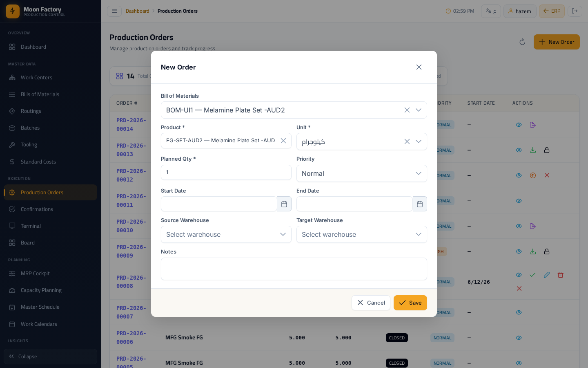Click the logout icon in header

(x=575, y=11)
